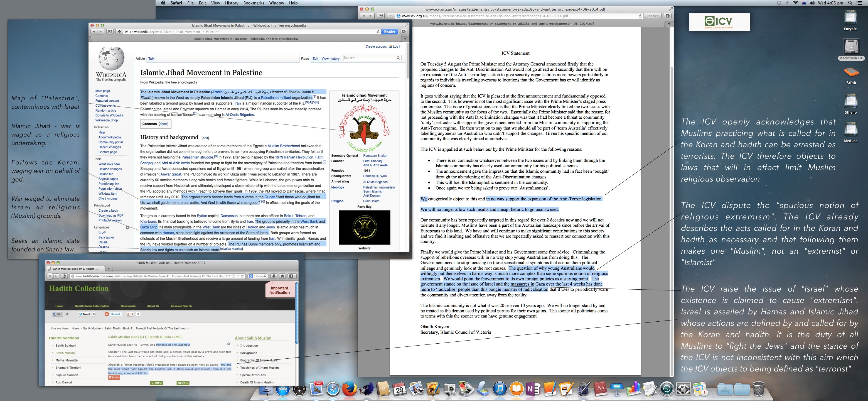Select Macintosh HD desktop drive

[851, 49]
